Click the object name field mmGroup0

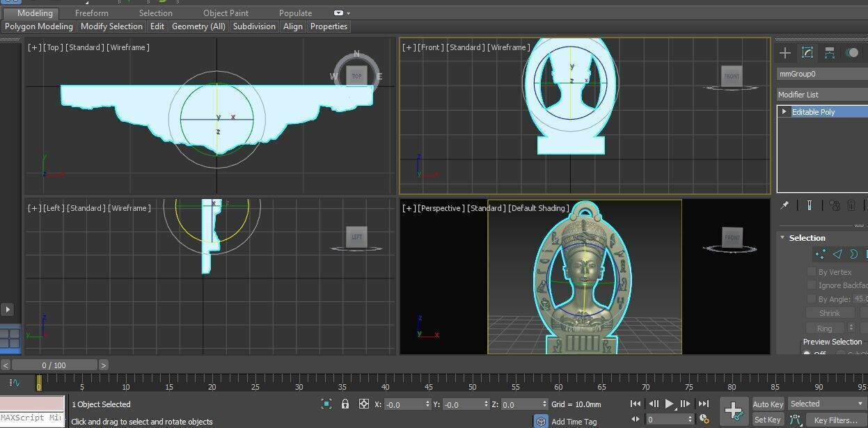822,74
